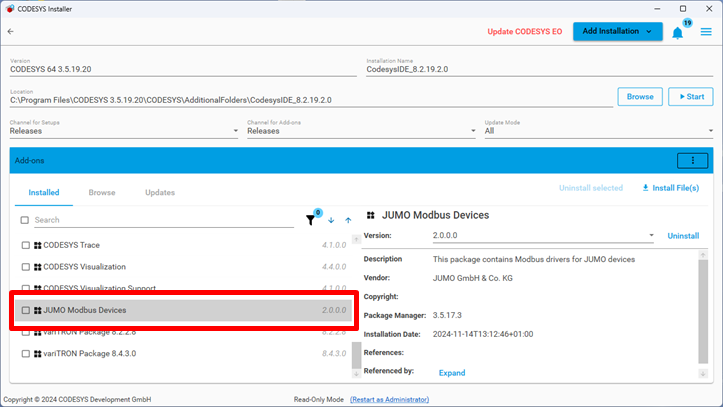Click JUMO Modbus Devices header package icon
This screenshot has height=407, width=723.
[x=371, y=215]
